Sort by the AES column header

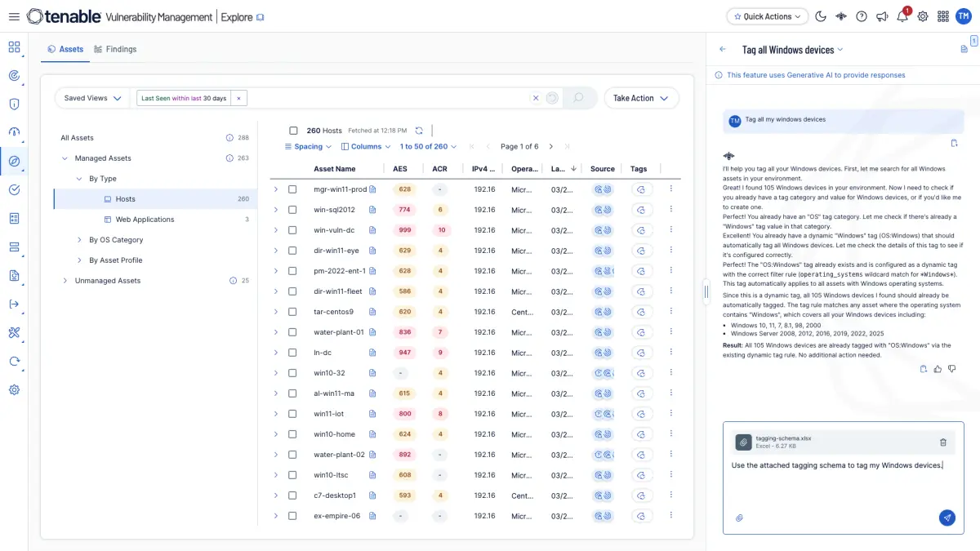(x=400, y=169)
